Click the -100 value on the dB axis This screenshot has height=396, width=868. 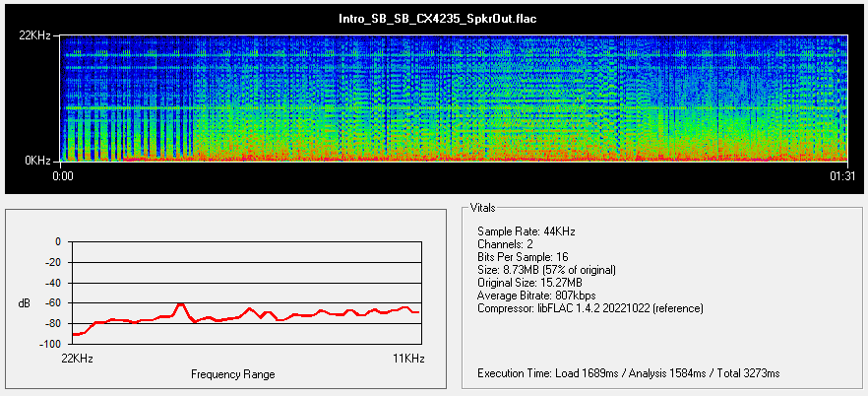47,344
